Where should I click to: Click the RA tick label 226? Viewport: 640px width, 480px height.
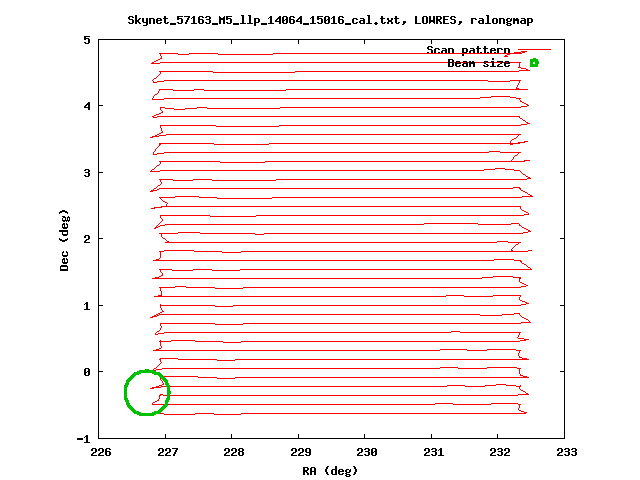[101, 452]
